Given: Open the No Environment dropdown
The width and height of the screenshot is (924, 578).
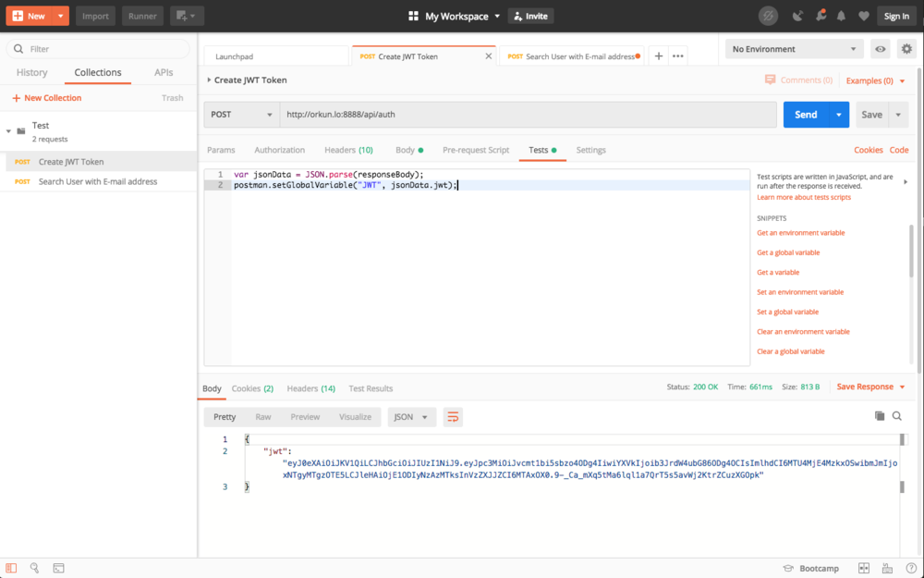Looking at the screenshot, I should 794,49.
